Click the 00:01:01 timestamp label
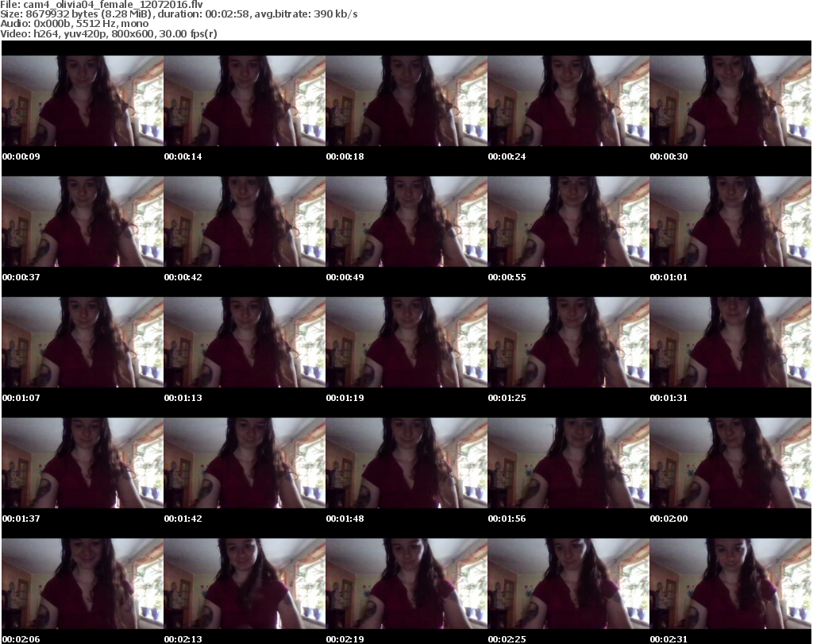The image size is (813, 644). tap(669, 277)
